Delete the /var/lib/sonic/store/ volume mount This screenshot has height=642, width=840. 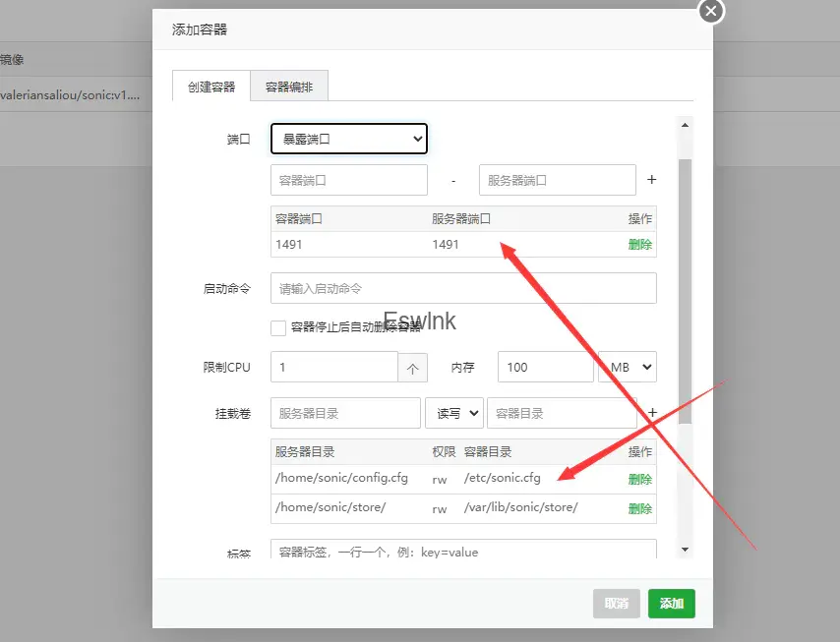click(x=639, y=508)
